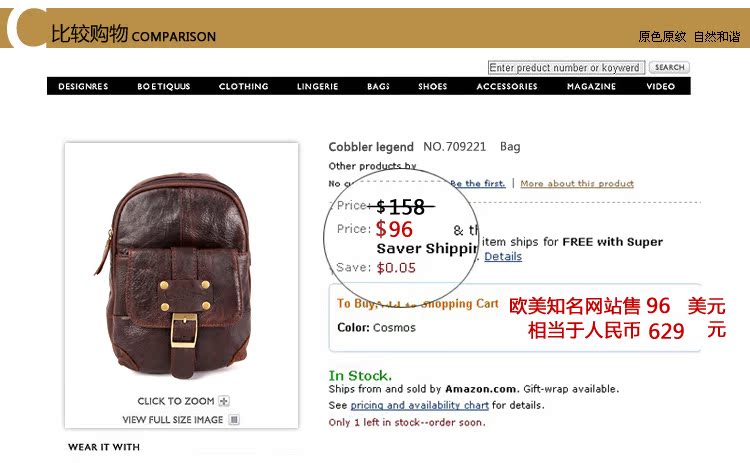This screenshot has height=463, width=750.
Task: Click the To Buy Add to Shopping Cart text
Action: click(418, 304)
